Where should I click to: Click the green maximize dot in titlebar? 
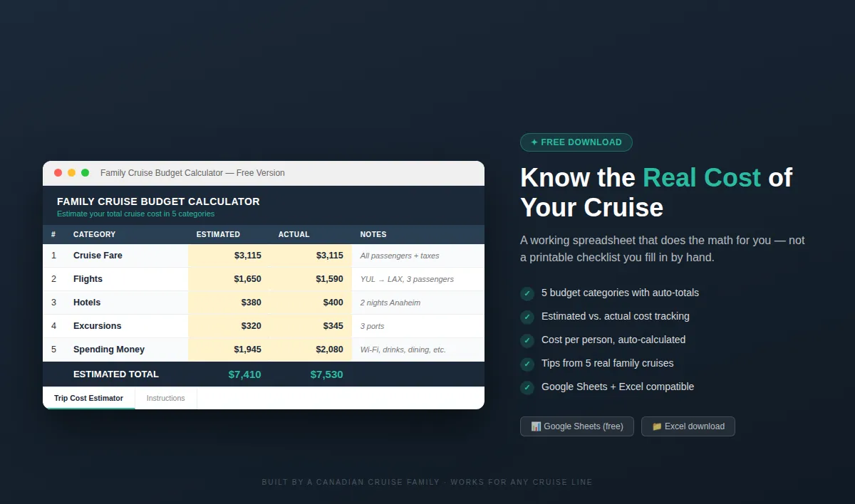click(85, 173)
